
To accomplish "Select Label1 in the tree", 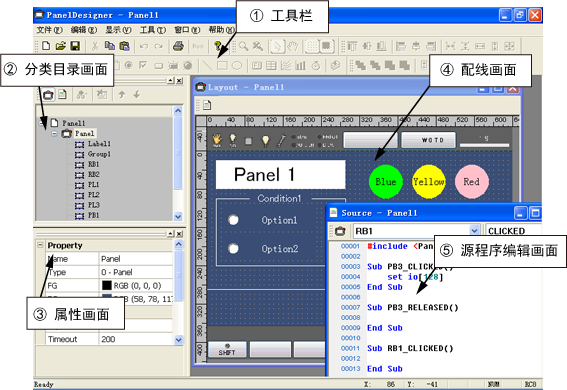I will coord(99,144).
